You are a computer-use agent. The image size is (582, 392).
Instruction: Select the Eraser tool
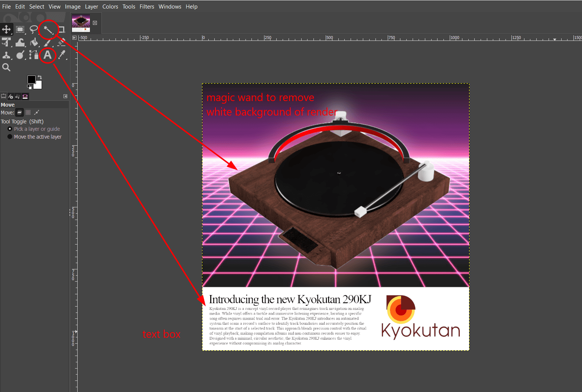click(x=62, y=43)
